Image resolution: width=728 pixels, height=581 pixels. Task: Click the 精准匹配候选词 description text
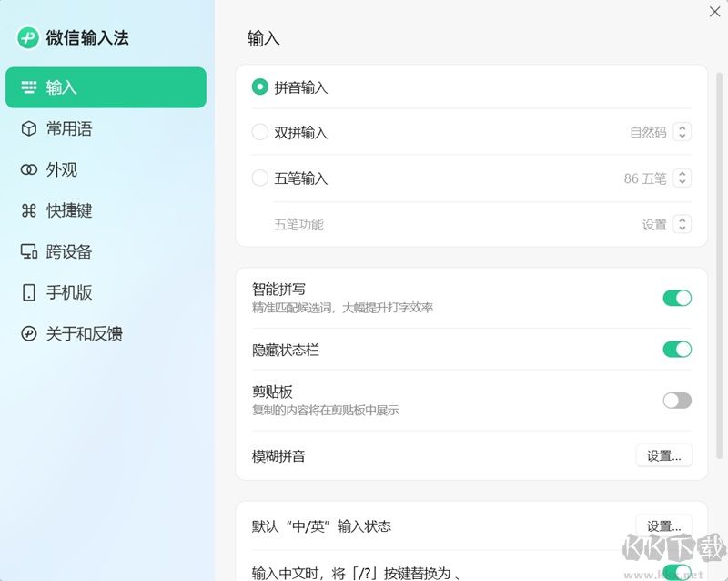[x=342, y=308]
